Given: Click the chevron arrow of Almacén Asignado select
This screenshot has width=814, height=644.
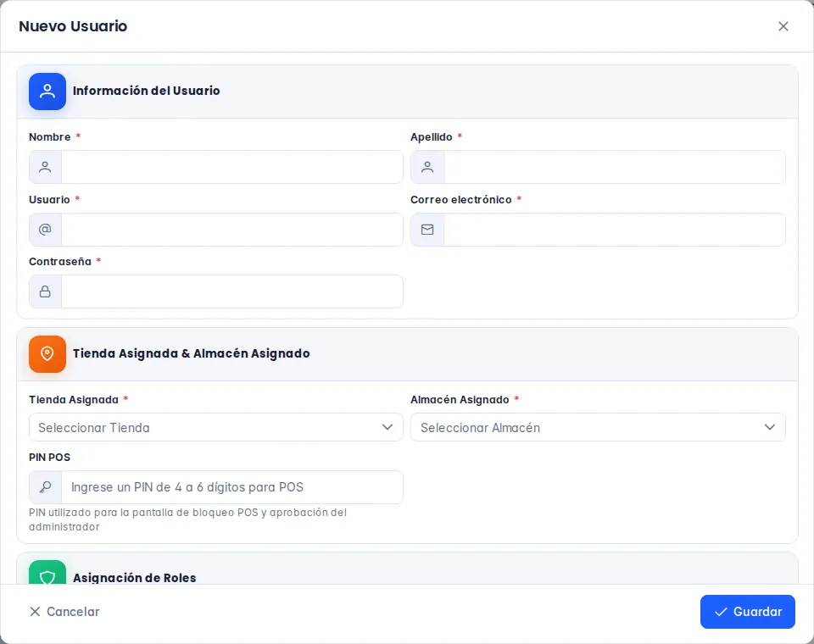Looking at the screenshot, I should [x=769, y=427].
